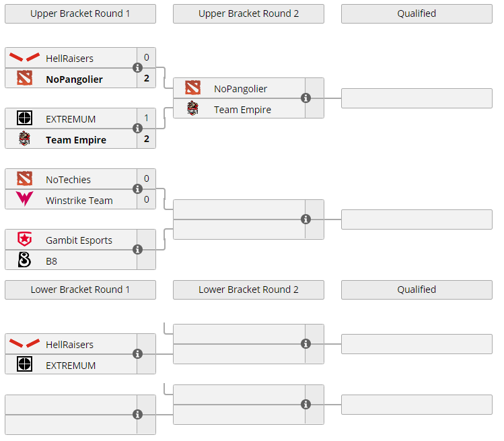Click the empty top Qualified slot in upper bracket

pos(417,98)
